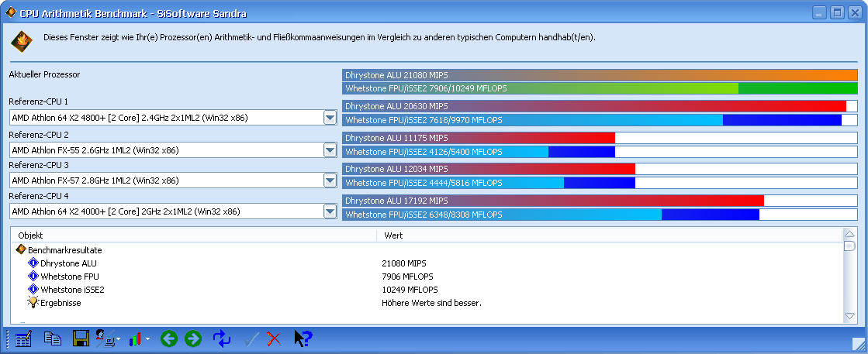The width and height of the screenshot is (868, 354).
Task: Click the Sandra title bar application icon
Action: coord(10,12)
